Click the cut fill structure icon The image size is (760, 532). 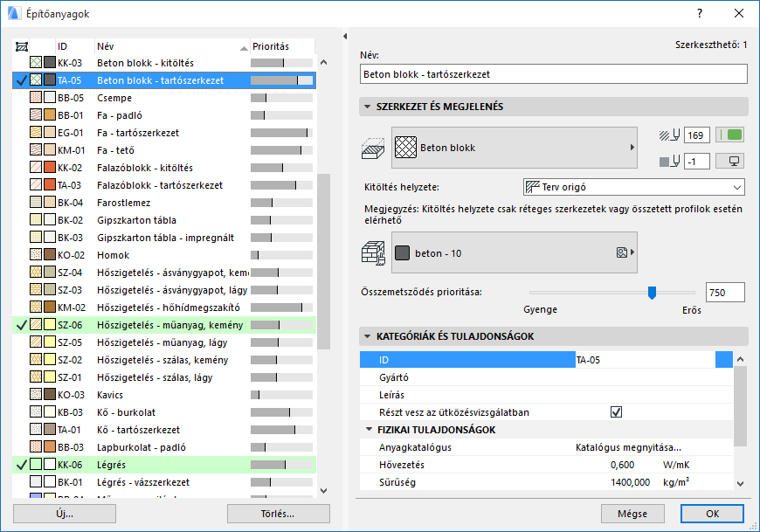pos(373,149)
